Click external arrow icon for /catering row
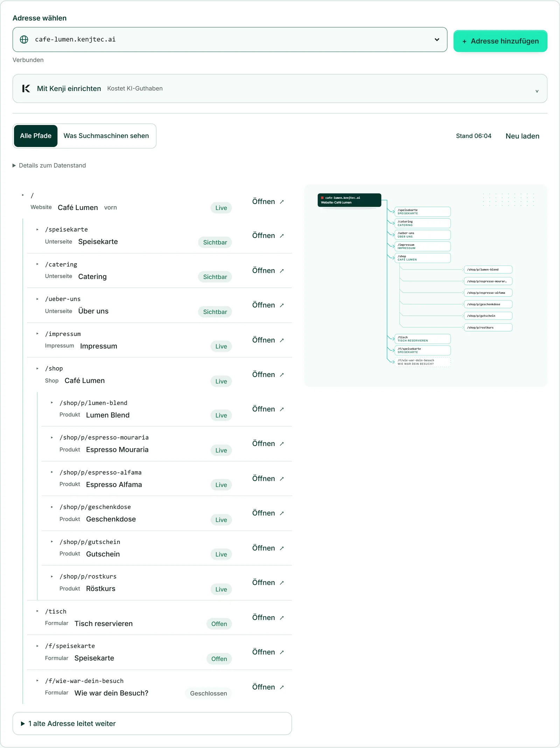The image size is (560, 748). [x=282, y=271]
